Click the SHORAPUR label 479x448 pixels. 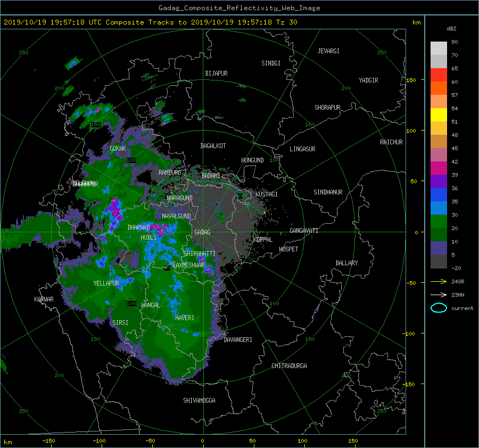click(327, 108)
